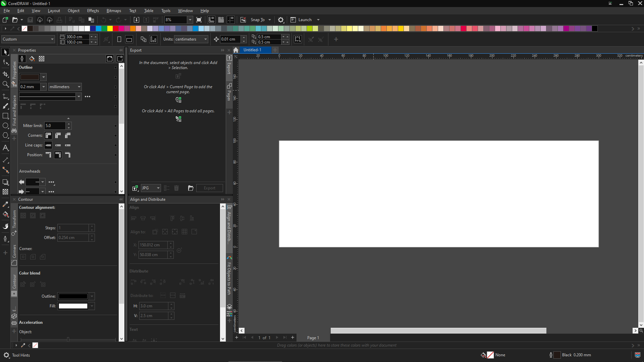Toggle the Show Grid button
Screen dimensions: 644x362
tap(221, 20)
